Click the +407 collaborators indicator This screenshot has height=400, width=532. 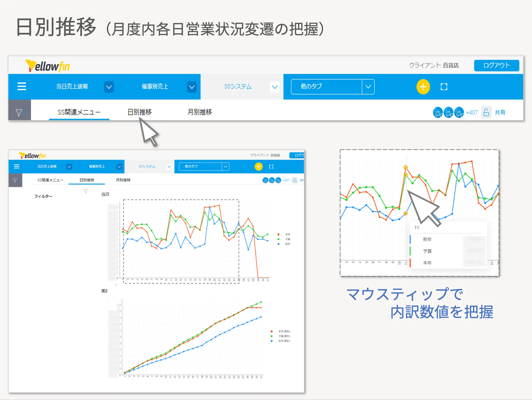[472, 112]
